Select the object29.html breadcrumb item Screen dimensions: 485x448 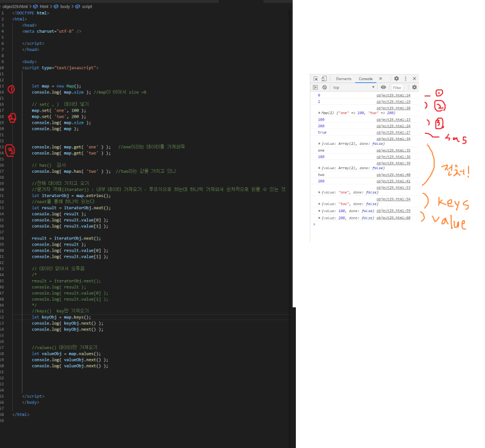click(x=15, y=7)
